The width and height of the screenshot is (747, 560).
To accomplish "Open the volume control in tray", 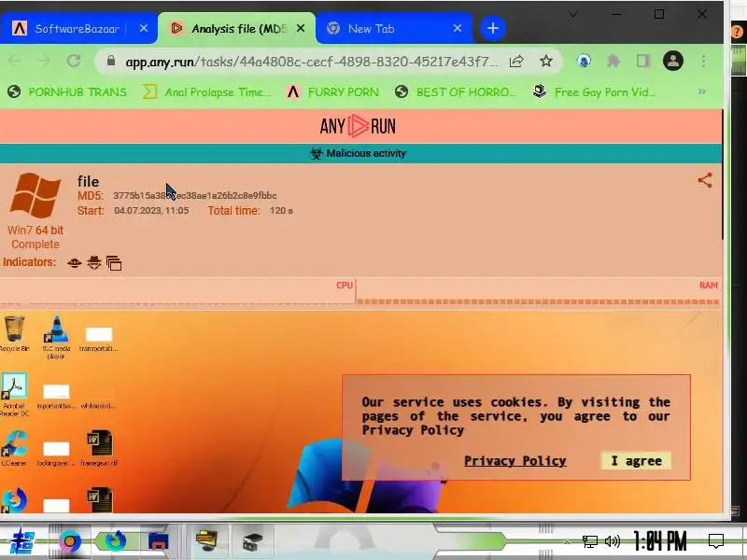I will tap(613, 541).
